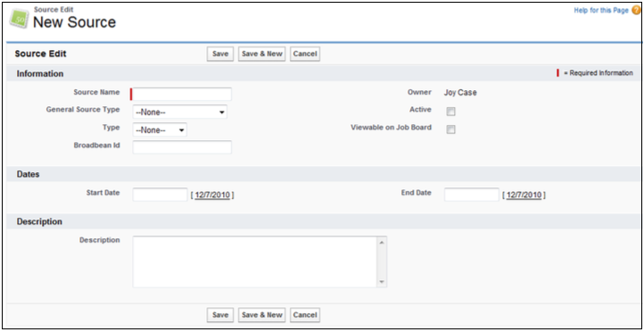Click the owner name Joy Case
The height and width of the screenshot is (332, 644).
[460, 93]
